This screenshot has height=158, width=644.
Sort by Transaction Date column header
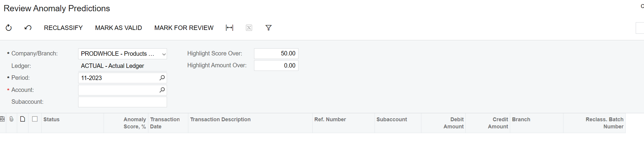(168, 123)
